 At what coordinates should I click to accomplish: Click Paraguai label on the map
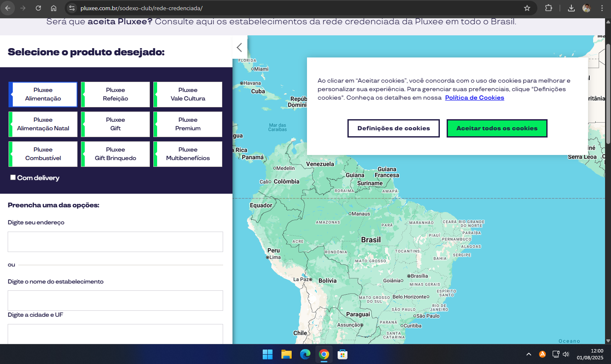(x=358, y=314)
